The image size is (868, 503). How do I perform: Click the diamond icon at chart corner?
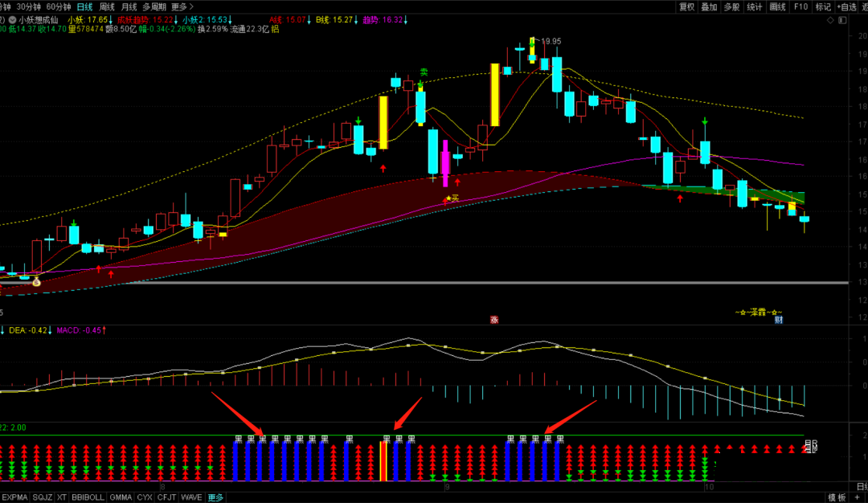(830, 20)
